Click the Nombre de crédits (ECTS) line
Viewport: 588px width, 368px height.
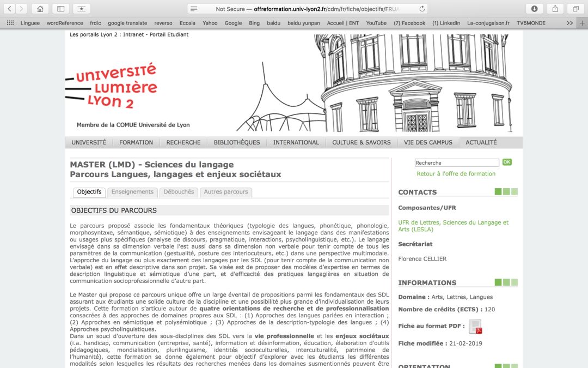[x=446, y=310]
